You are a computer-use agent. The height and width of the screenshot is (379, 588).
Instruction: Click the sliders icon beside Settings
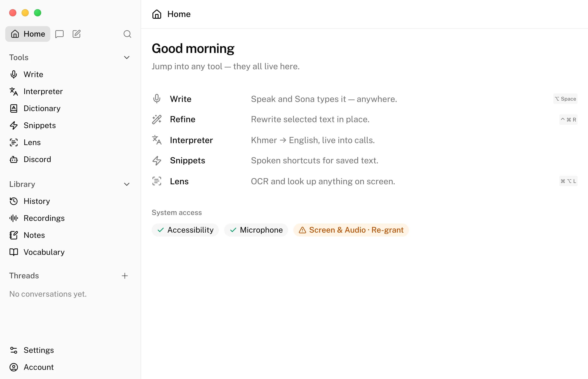click(x=14, y=350)
